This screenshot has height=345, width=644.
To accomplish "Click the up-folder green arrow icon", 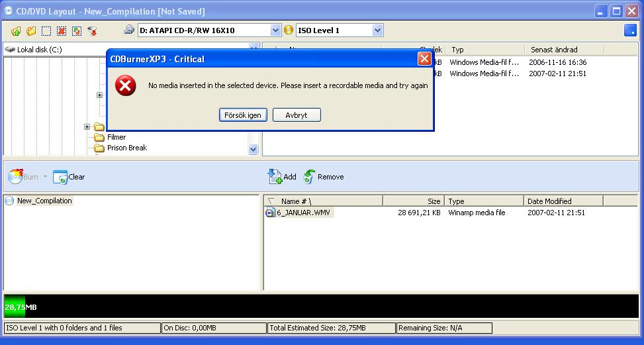I will [x=16, y=31].
